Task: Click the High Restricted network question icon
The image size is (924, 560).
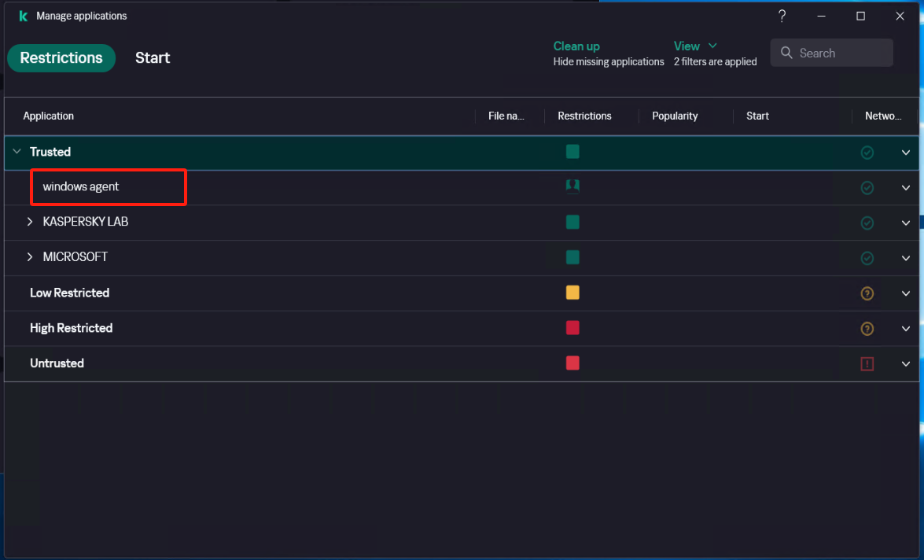Action: [x=867, y=329]
